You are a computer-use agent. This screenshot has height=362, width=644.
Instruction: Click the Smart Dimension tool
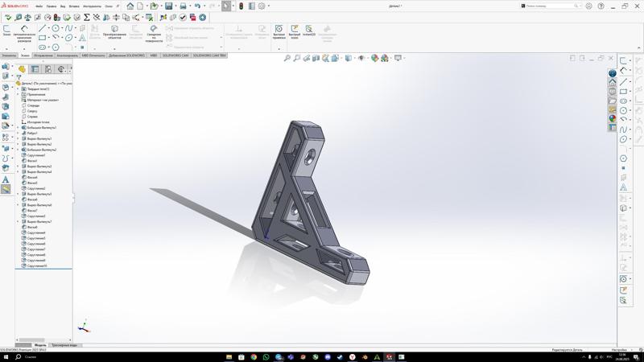[24, 33]
